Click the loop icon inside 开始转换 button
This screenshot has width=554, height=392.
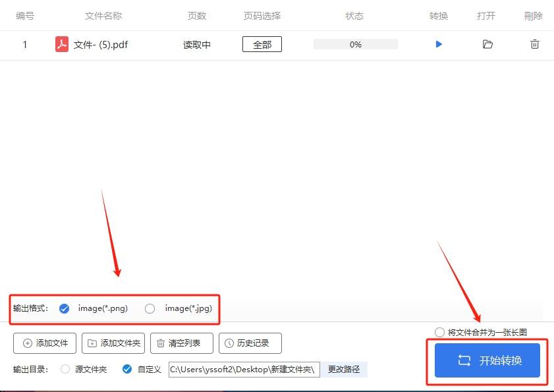pos(465,361)
